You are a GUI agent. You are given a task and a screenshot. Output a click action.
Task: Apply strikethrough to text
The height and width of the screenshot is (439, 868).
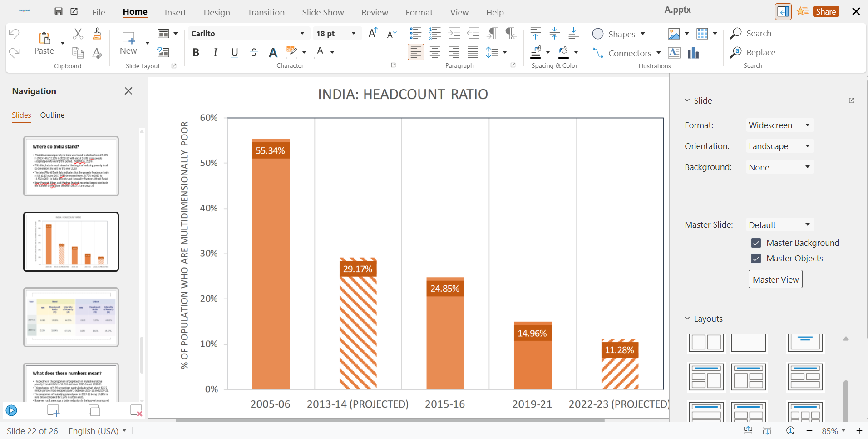(254, 53)
